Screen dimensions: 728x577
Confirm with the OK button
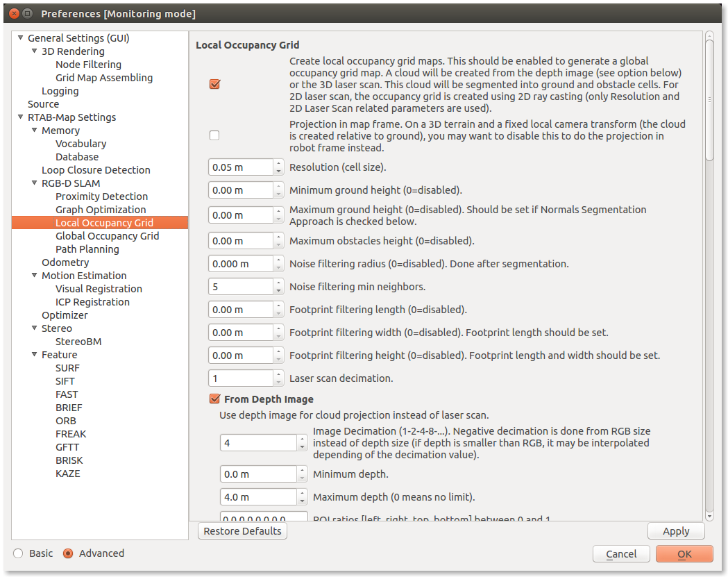(684, 554)
